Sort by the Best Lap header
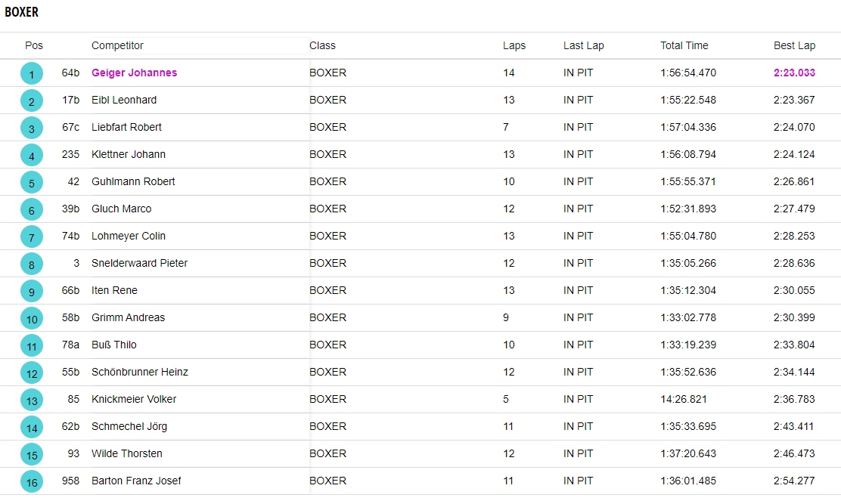841x504 pixels. pyautogui.click(x=794, y=45)
